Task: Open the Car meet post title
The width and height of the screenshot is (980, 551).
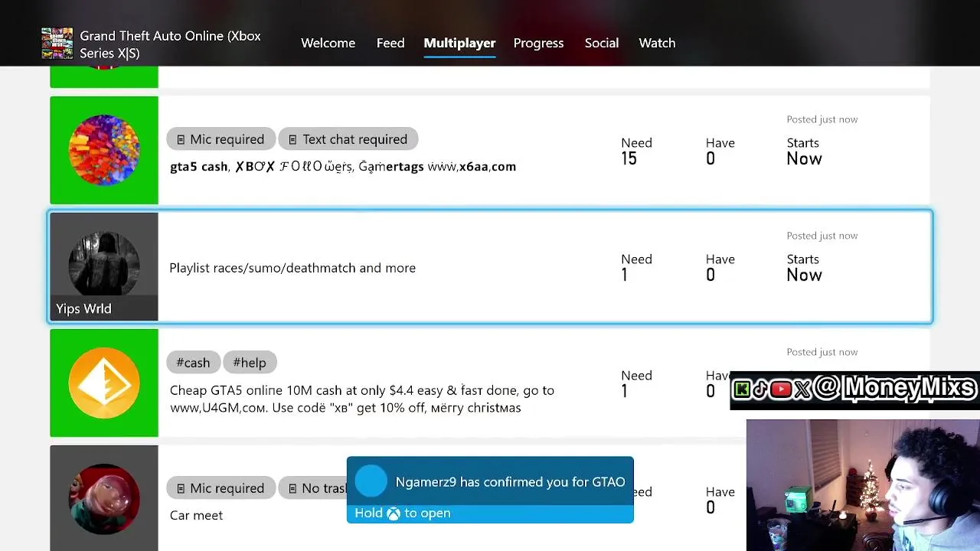Action: 196,515
